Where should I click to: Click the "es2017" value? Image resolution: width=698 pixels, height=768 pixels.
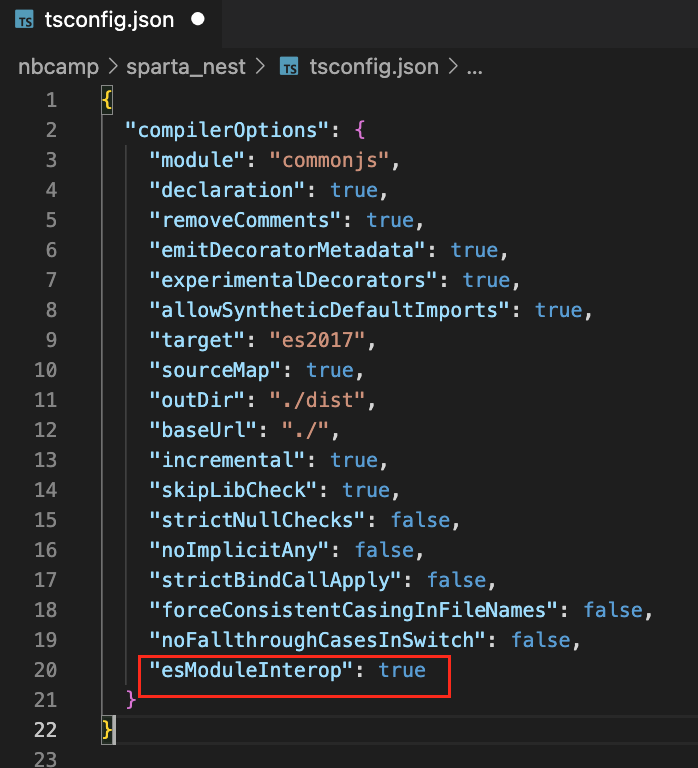coord(317,340)
